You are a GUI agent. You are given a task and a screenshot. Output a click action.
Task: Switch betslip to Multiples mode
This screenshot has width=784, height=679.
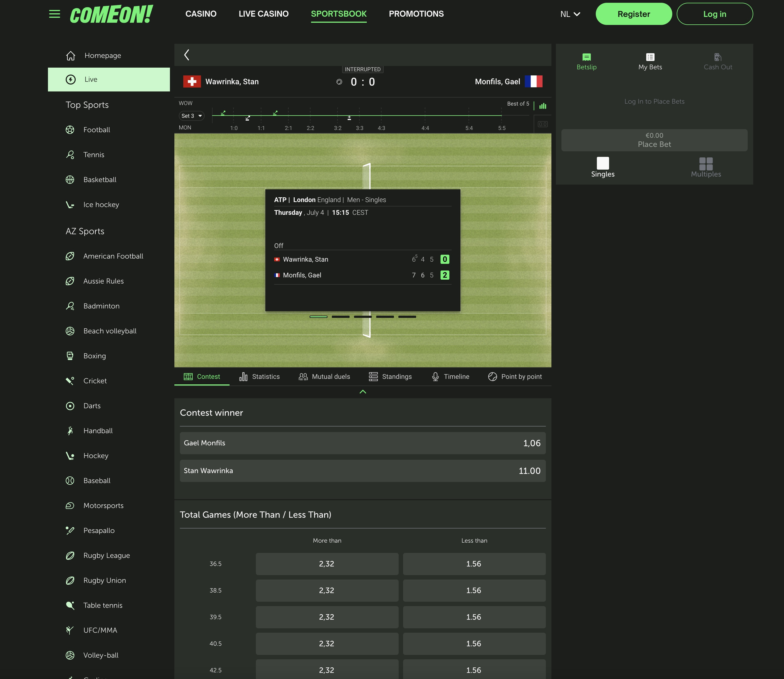click(706, 167)
